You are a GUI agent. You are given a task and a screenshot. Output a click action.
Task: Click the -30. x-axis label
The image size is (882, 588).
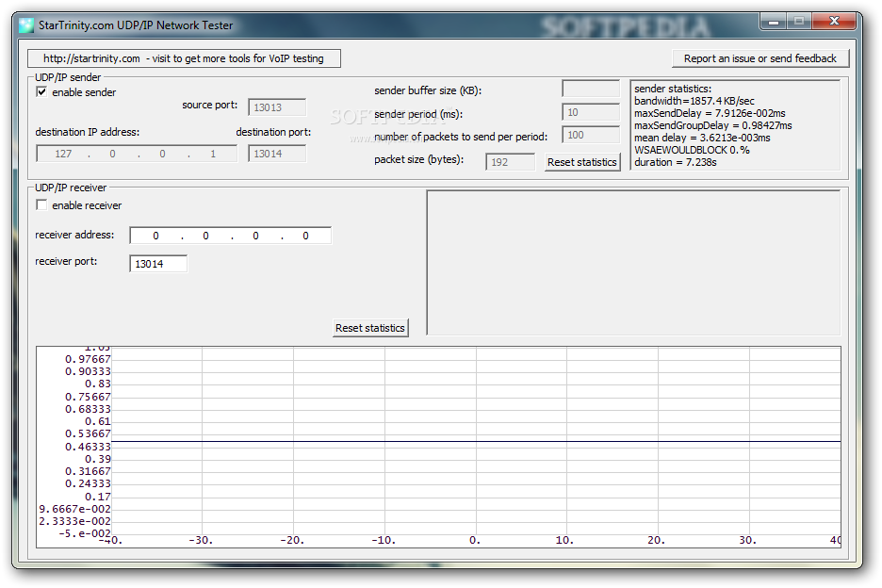[x=201, y=540]
